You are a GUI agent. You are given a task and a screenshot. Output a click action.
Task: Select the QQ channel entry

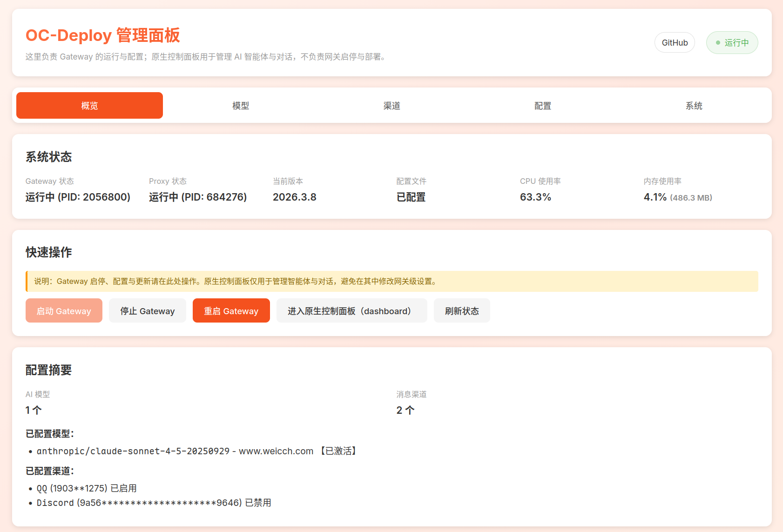(x=87, y=488)
